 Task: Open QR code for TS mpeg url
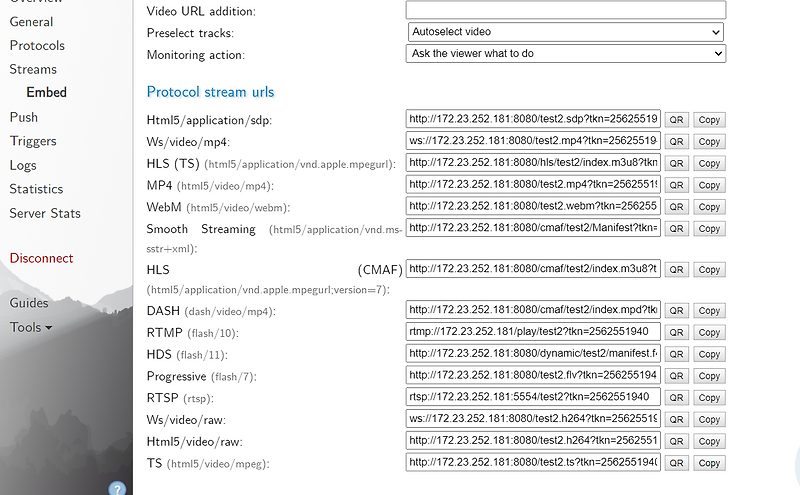[x=677, y=463]
